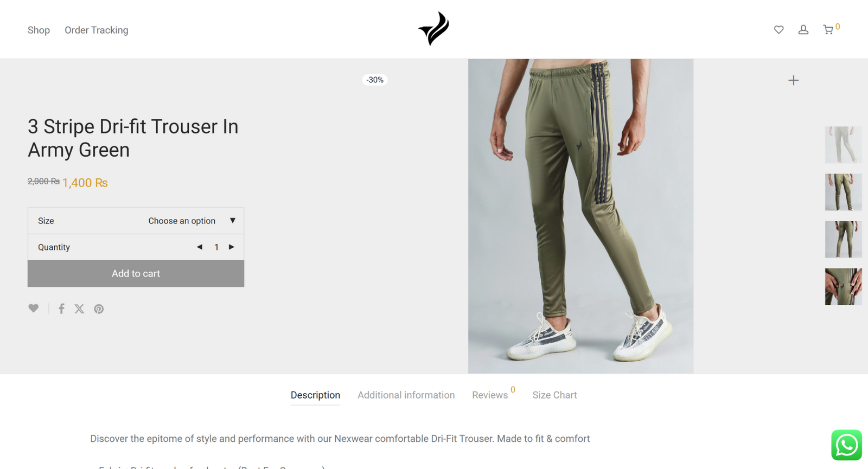The image size is (868, 469).
Task: Share product on Pinterest
Action: (99, 309)
